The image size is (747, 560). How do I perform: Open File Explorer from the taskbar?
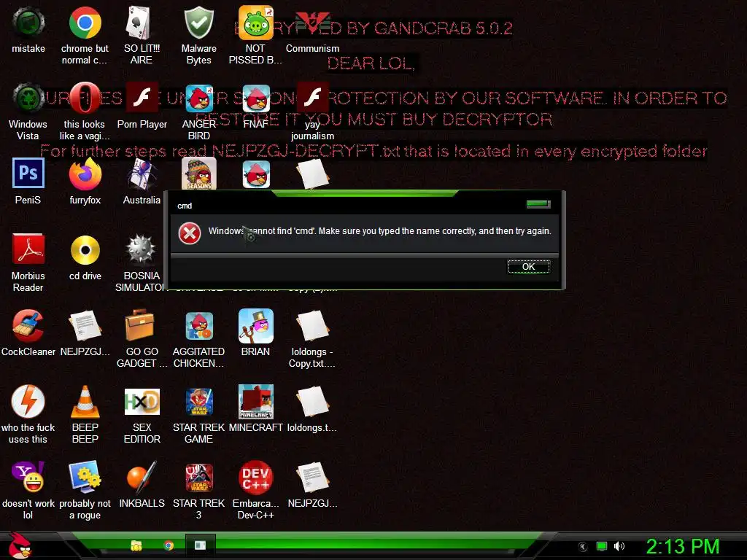136,545
